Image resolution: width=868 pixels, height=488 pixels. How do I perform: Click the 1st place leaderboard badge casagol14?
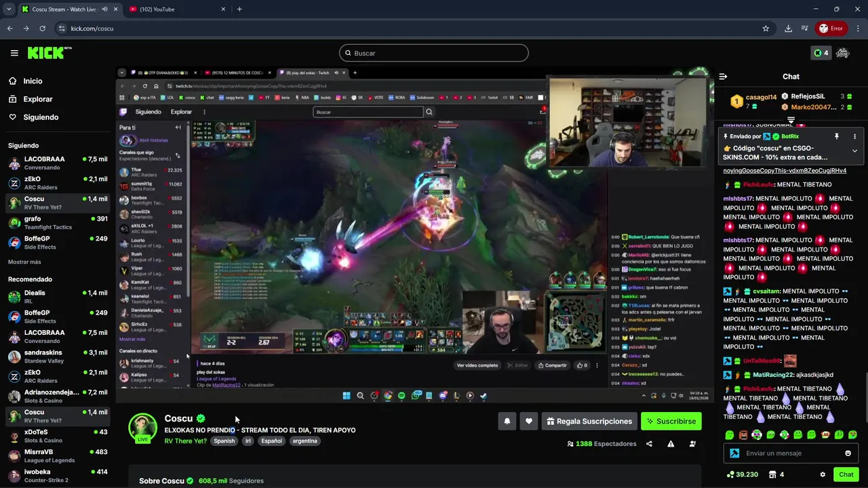(736, 102)
